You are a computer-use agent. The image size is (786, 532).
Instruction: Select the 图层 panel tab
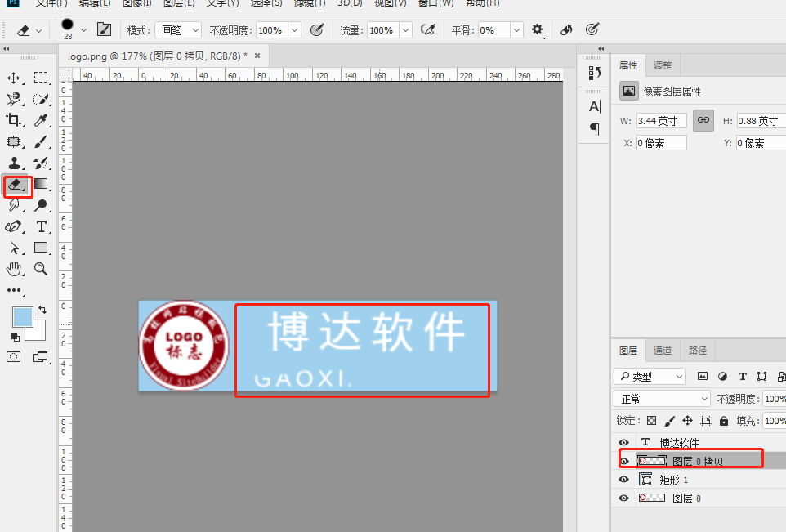628,351
